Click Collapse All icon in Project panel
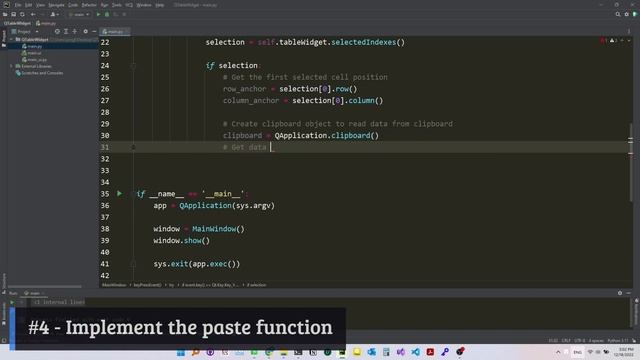The width and height of the screenshot is (640, 360). pyautogui.click(x=74, y=31)
